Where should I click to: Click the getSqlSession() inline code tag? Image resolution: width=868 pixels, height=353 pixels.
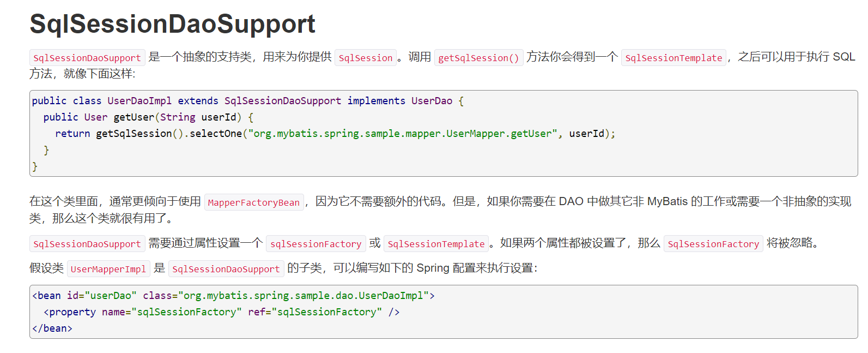pyautogui.click(x=478, y=58)
